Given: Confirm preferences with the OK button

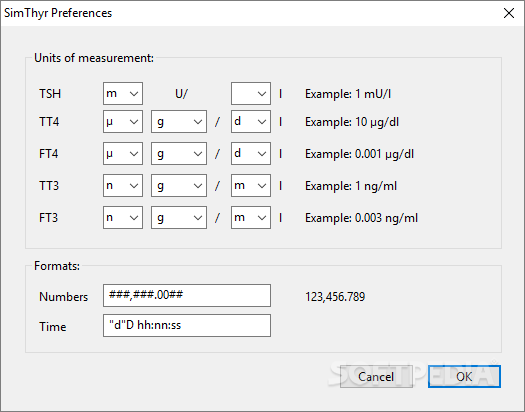Looking at the screenshot, I should (464, 377).
